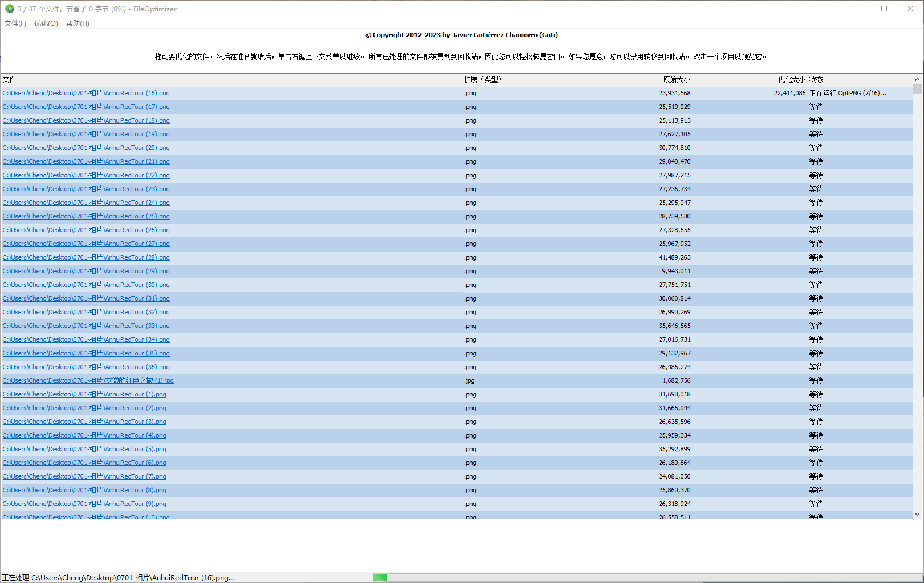Click the 9,943,011 size cell
Image resolution: width=924 pixels, height=583 pixels.
(675, 271)
